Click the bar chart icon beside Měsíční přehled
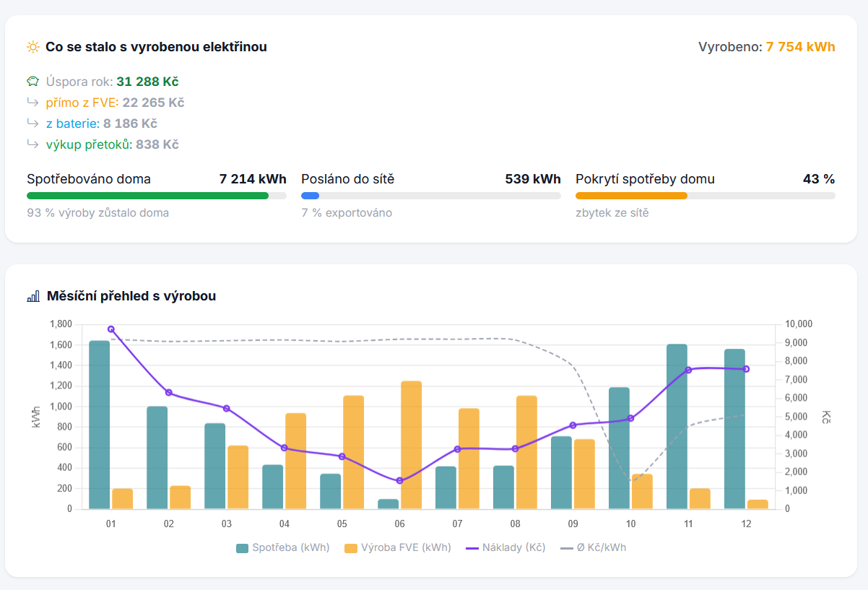 (33, 296)
